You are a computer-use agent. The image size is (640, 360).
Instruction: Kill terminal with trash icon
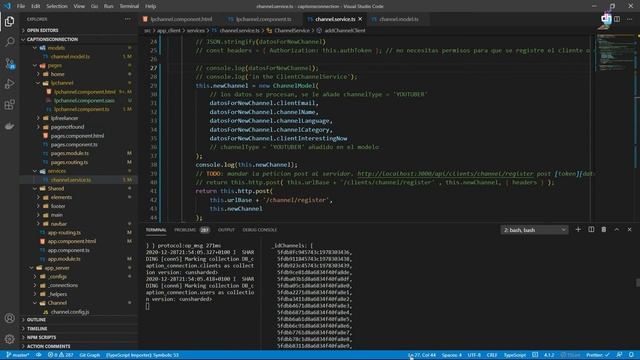click(x=604, y=230)
